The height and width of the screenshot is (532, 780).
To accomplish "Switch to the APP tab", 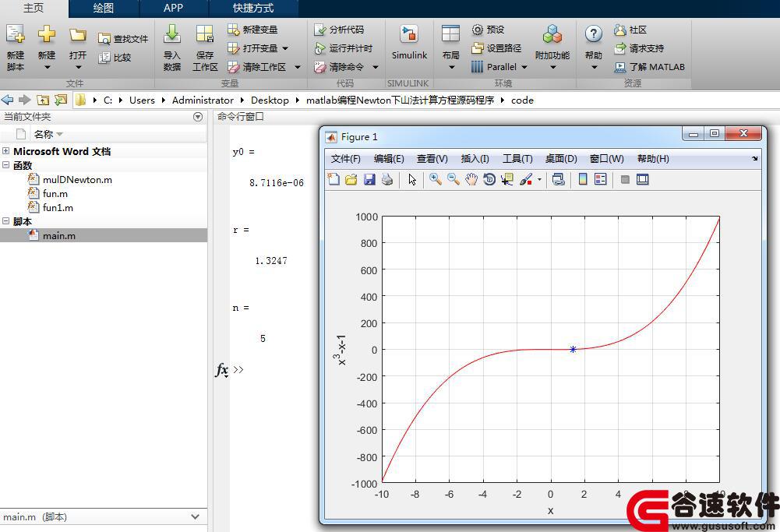I will 173,8.
